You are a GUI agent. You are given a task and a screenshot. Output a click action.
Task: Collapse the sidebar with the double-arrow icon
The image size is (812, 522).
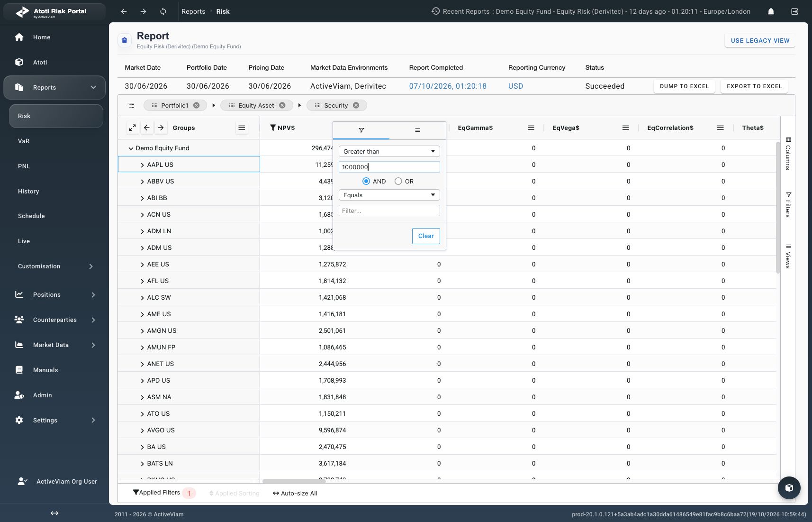tap(54, 513)
